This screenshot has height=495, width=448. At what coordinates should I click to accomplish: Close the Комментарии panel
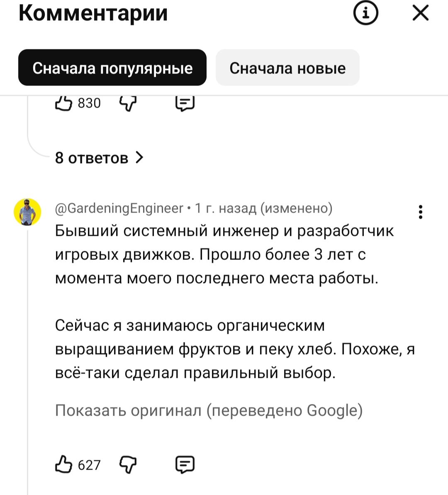[421, 13]
